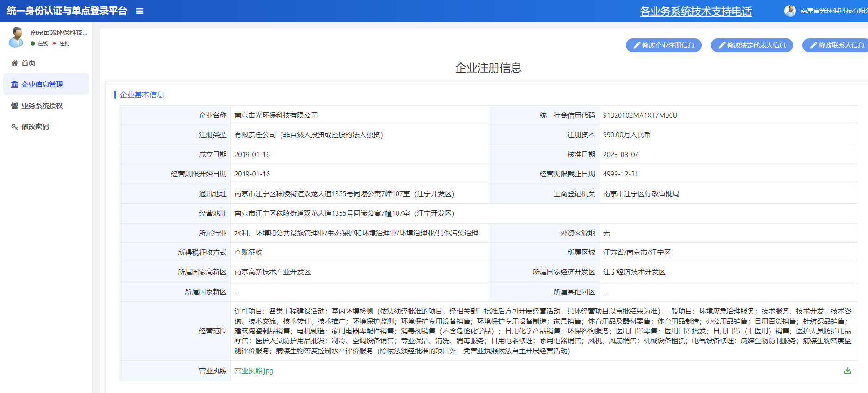
Task: Click the user avatar in the top-right header
Action: [790, 11]
